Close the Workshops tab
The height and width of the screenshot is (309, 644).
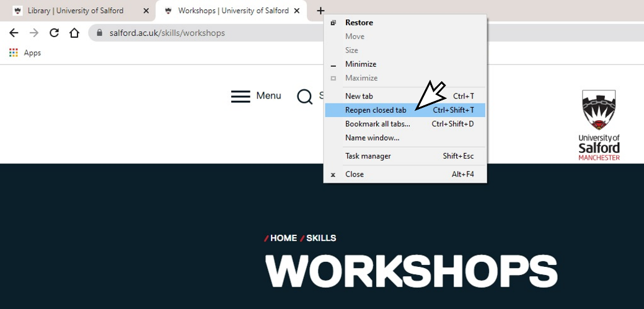(297, 11)
